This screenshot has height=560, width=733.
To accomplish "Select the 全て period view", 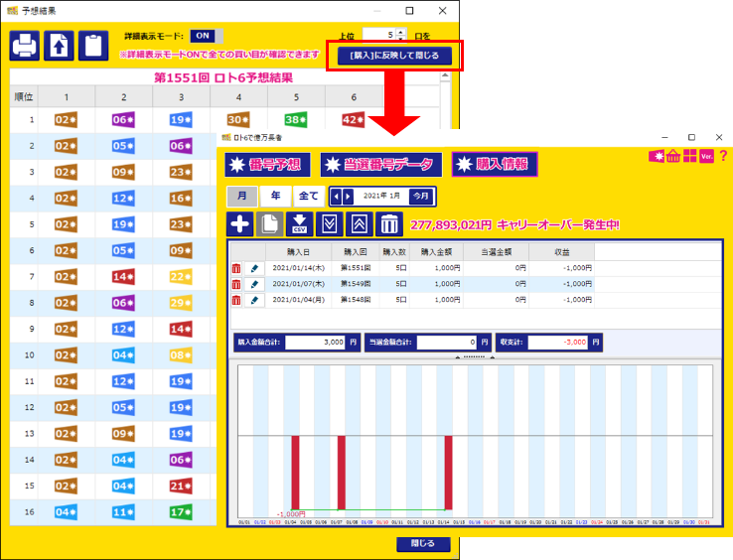I will (x=309, y=197).
